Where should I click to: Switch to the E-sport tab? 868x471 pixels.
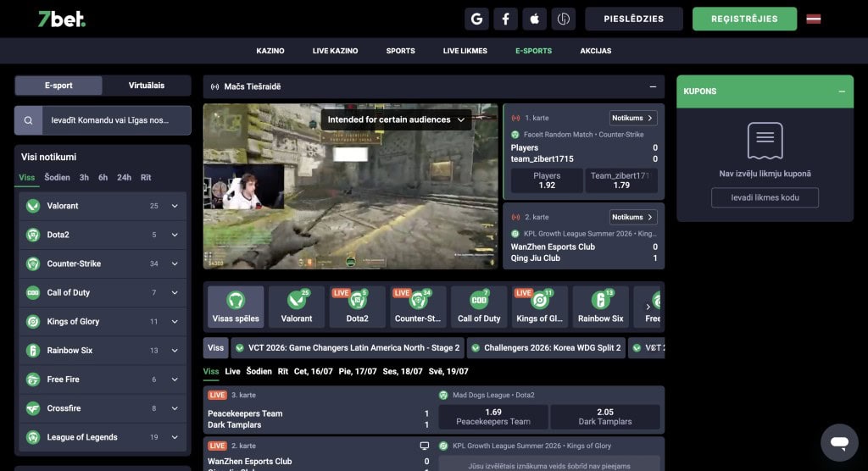[58, 86]
